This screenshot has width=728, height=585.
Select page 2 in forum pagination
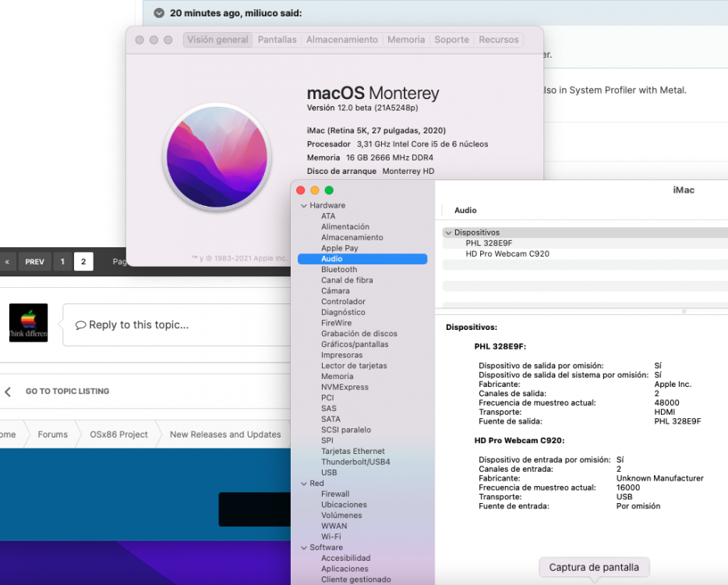click(x=83, y=261)
